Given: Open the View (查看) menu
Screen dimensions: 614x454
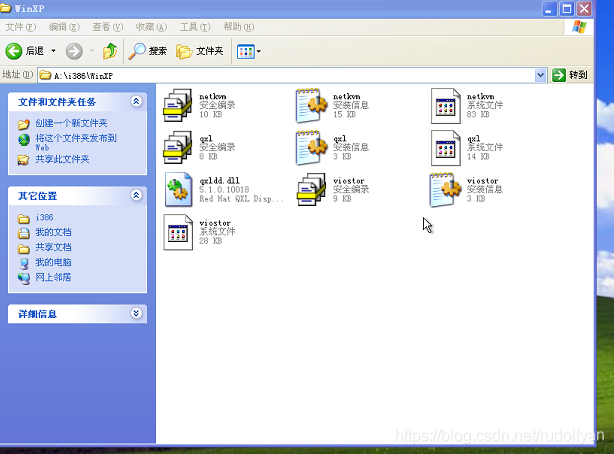Looking at the screenshot, I should [108, 27].
